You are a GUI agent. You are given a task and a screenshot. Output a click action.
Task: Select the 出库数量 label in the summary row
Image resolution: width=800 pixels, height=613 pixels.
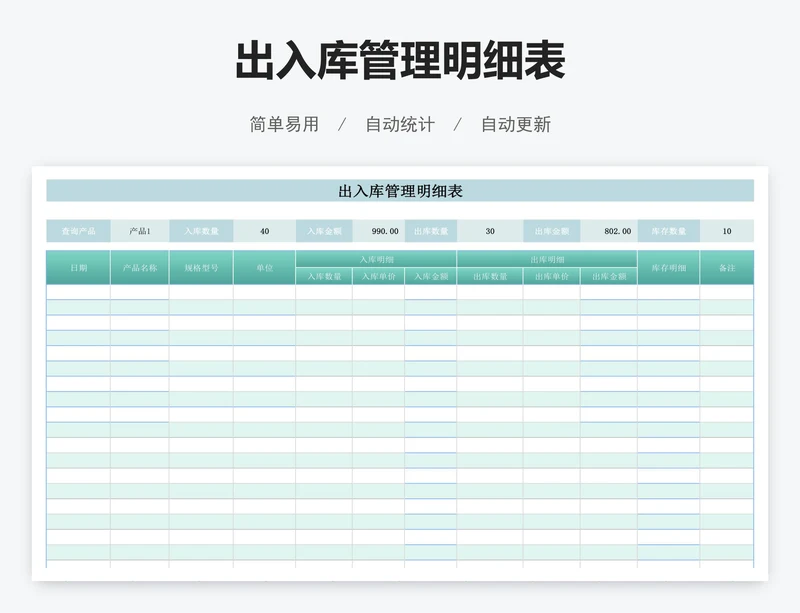point(431,231)
